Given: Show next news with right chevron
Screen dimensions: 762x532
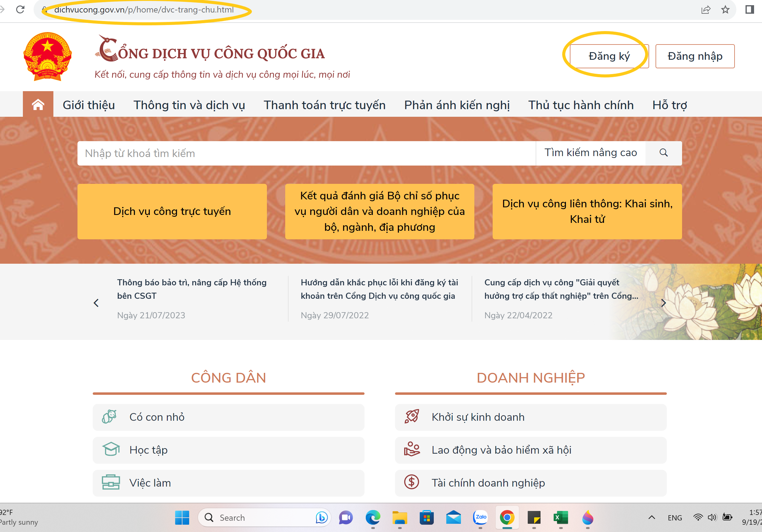Looking at the screenshot, I should coord(663,303).
